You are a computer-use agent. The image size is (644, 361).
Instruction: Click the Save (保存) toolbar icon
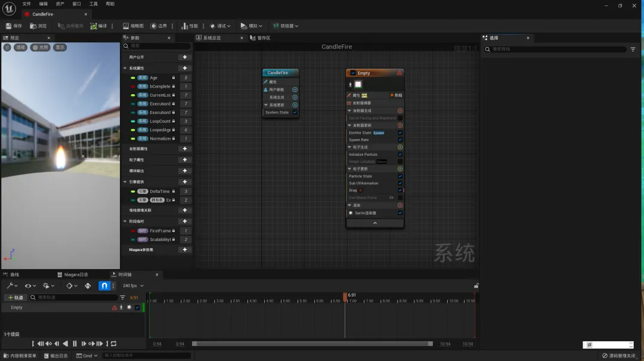[9, 26]
